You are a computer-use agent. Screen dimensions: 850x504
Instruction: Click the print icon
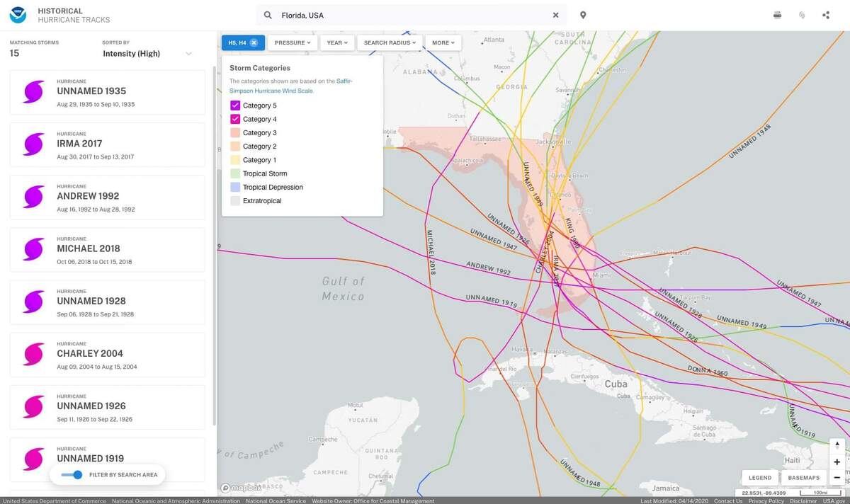point(778,15)
